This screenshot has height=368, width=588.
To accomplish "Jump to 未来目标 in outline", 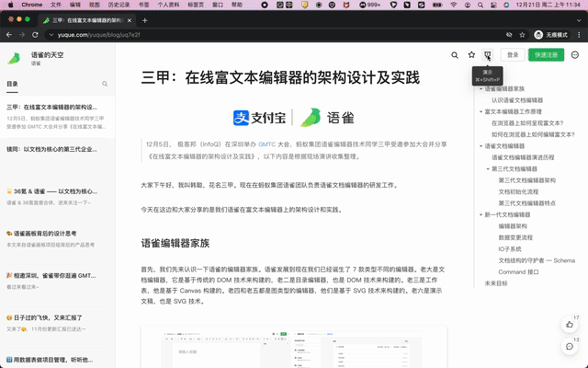I will (x=496, y=283).
